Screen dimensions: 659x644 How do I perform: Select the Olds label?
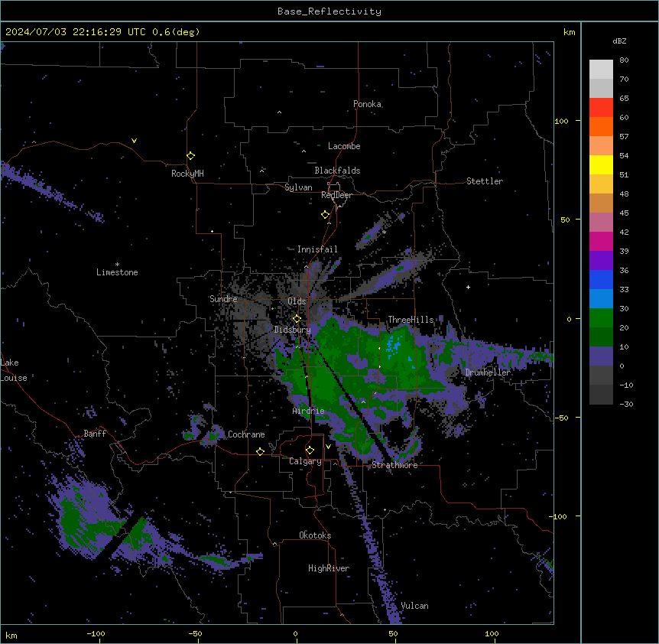coord(297,301)
